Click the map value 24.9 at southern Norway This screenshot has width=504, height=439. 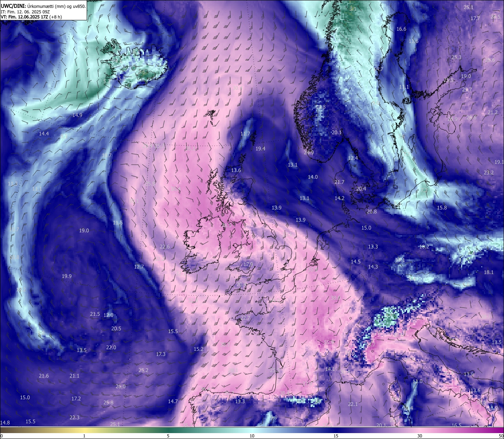[x=309, y=153]
